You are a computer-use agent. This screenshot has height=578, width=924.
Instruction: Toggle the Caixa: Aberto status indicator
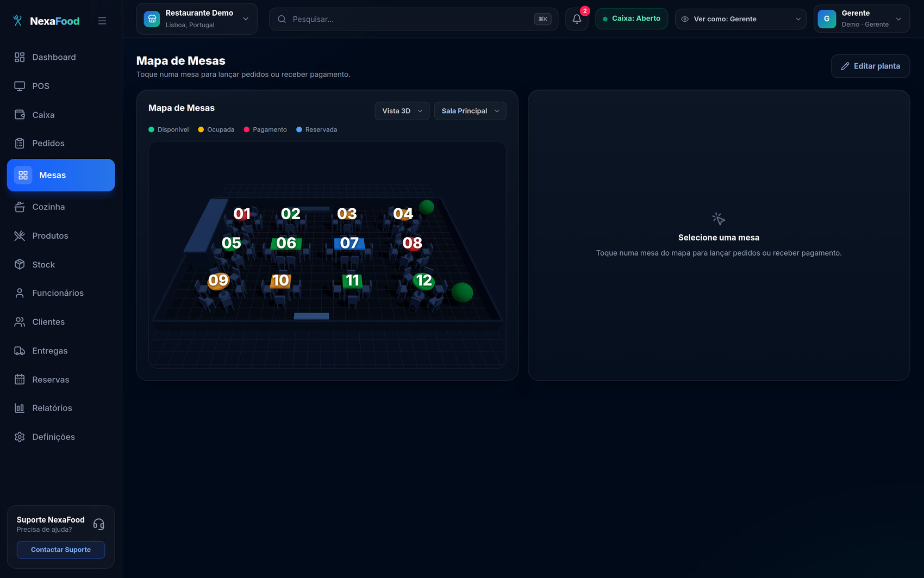(632, 18)
